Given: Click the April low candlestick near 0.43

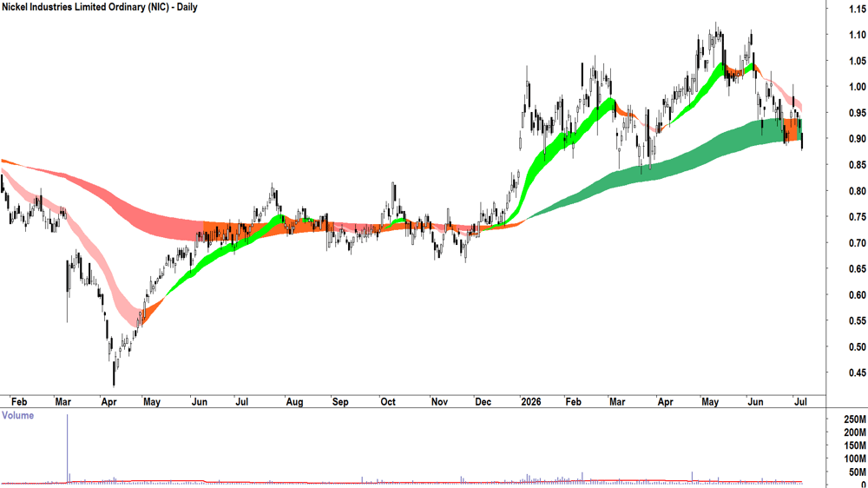Looking at the screenshot, I should tap(114, 374).
